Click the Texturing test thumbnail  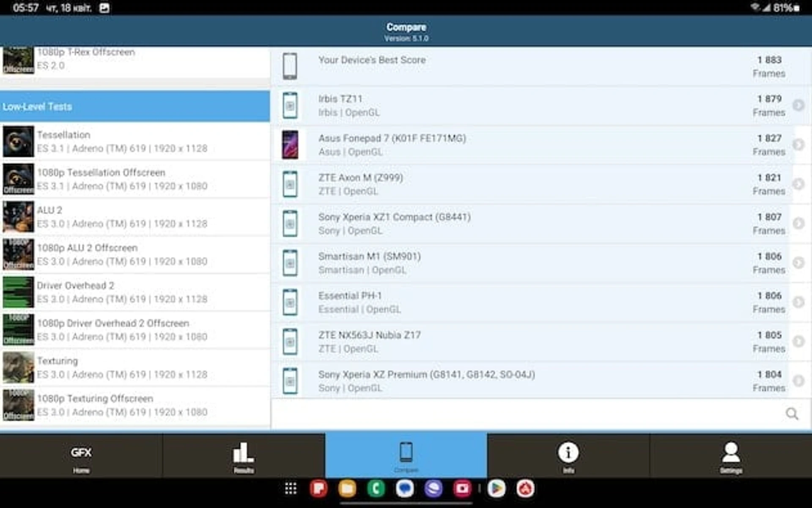coord(18,367)
